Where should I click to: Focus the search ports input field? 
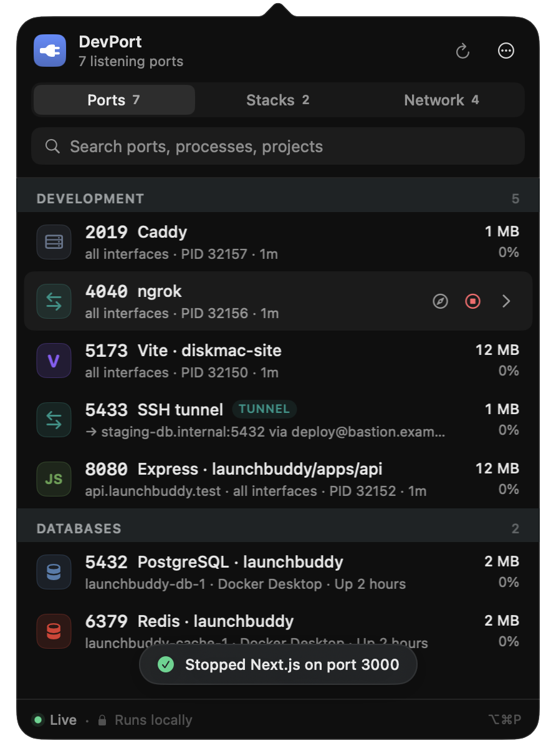(278, 147)
